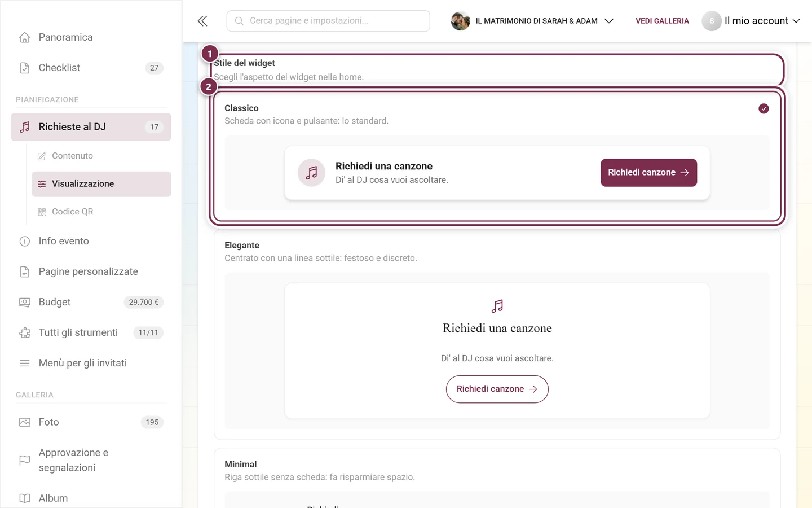
Task: Open Tutti gli strumenti puzzle icon
Action: (25, 332)
